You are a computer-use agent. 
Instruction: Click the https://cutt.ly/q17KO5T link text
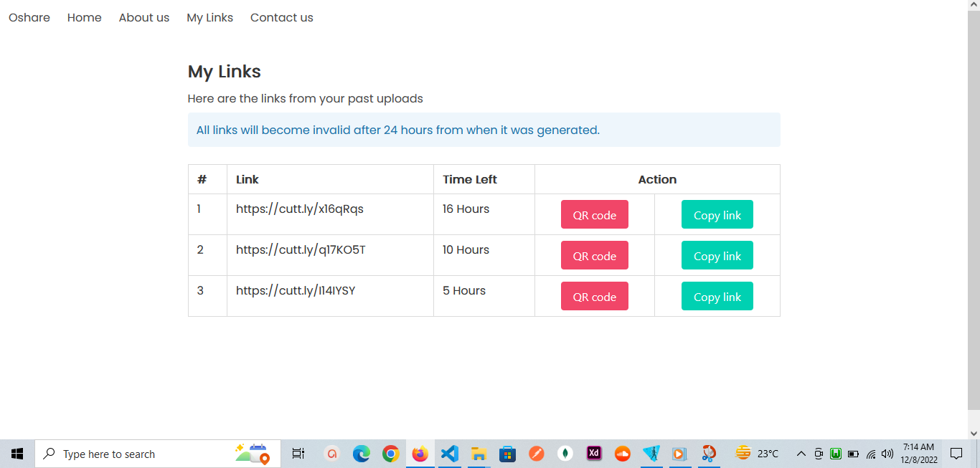point(301,250)
